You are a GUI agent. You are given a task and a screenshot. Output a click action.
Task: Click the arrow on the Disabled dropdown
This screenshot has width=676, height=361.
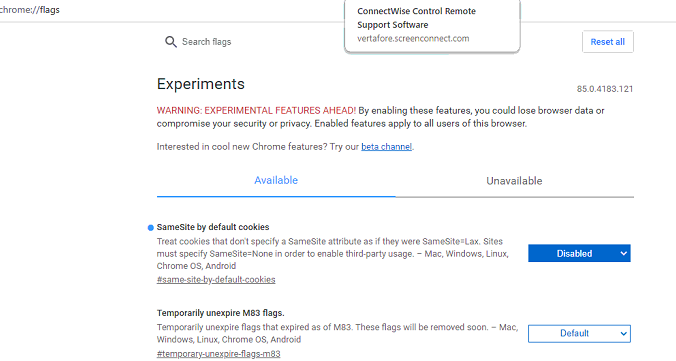click(623, 254)
